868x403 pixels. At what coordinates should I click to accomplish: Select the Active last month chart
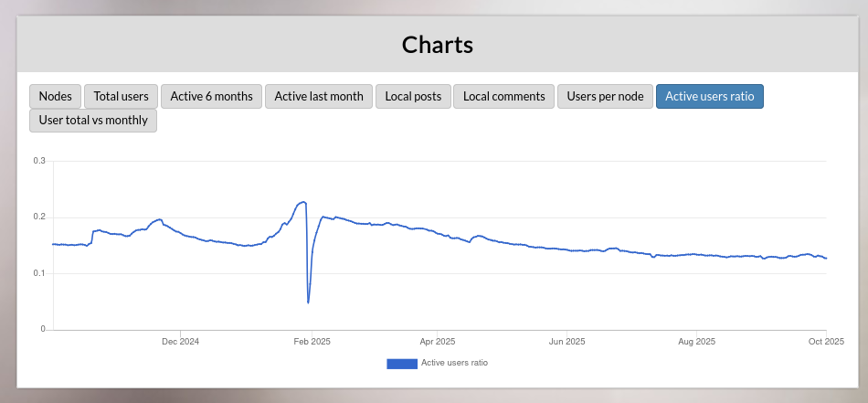click(x=319, y=96)
